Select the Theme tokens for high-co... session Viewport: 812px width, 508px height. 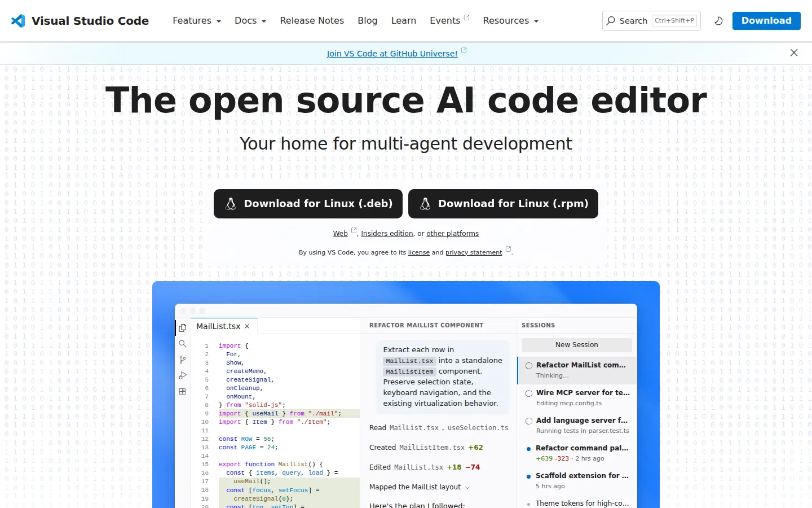point(577,502)
